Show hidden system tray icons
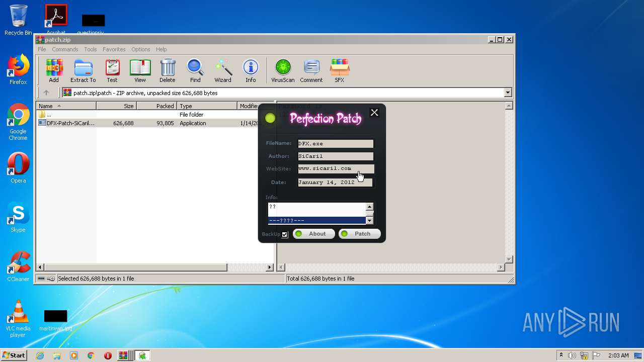Viewport: 644px width, 362px height. 561,355
